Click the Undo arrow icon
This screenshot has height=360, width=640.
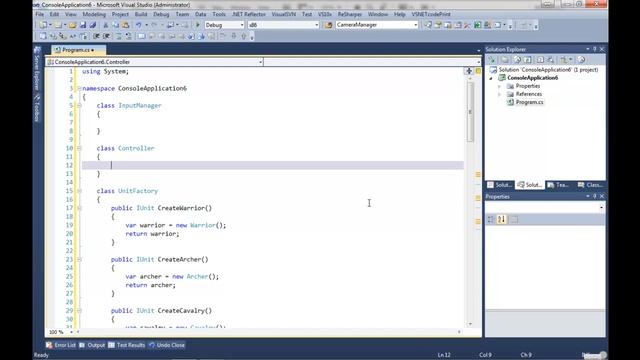tap(139, 25)
